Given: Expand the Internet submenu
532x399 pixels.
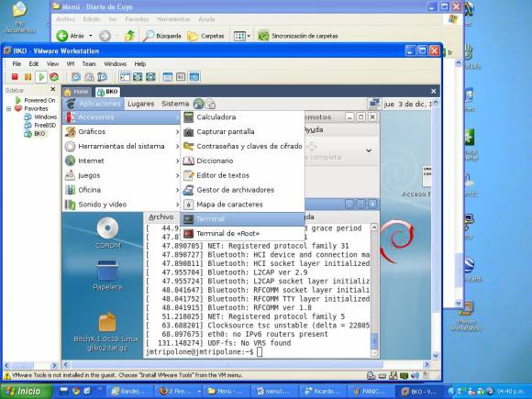Looking at the screenshot, I should coord(121,161).
